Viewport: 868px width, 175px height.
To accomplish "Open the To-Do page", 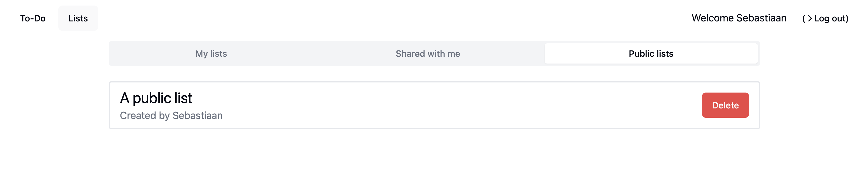I will click(x=33, y=18).
